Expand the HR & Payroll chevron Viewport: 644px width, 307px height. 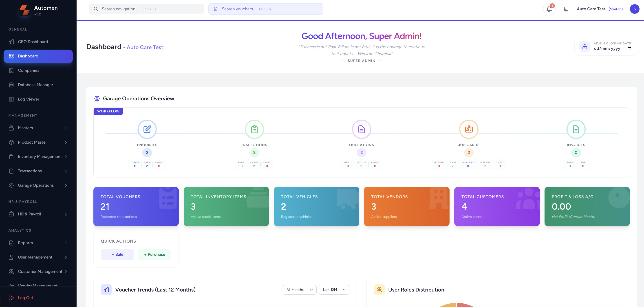(66, 214)
